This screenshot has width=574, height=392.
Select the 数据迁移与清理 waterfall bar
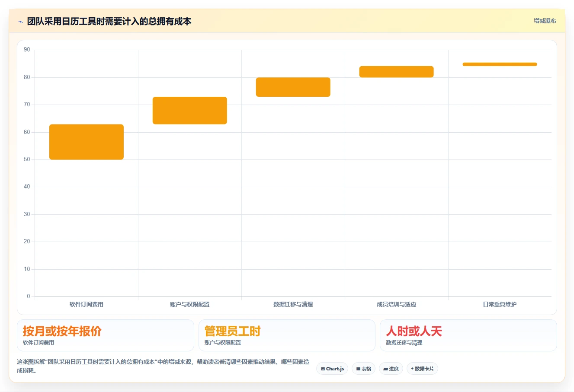tap(293, 87)
